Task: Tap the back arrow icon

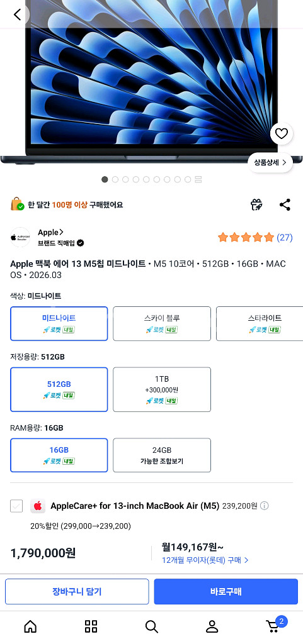Action: point(17,14)
